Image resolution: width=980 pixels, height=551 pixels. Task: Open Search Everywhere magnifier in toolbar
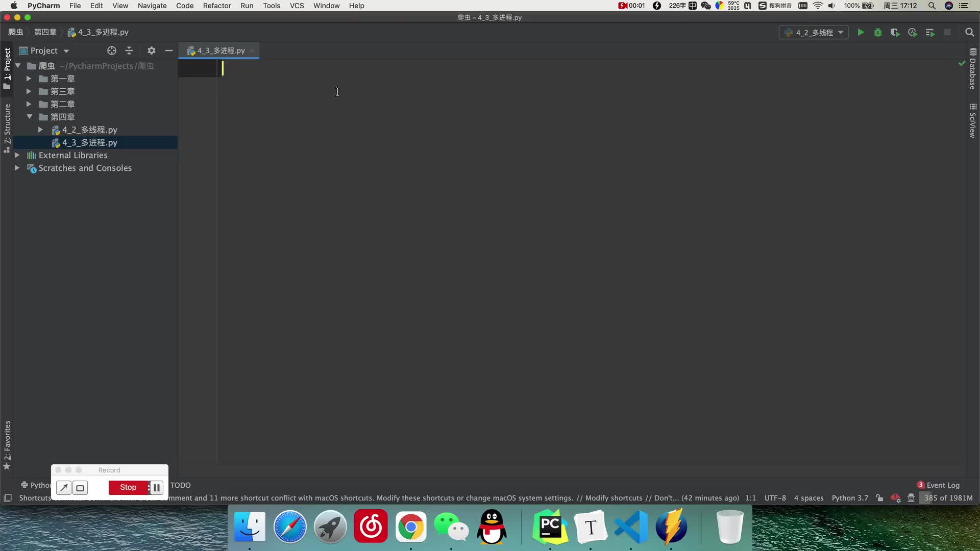[969, 33]
